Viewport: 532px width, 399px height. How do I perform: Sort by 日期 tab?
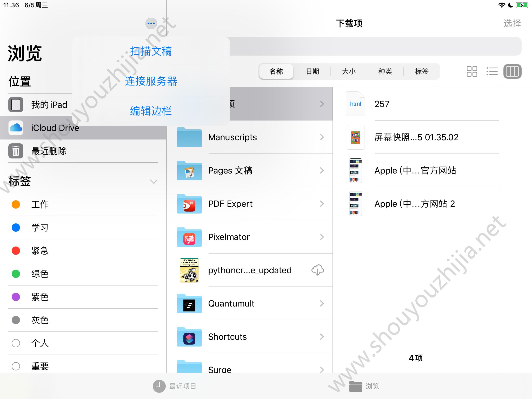pyautogui.click(x=312, y=71)
